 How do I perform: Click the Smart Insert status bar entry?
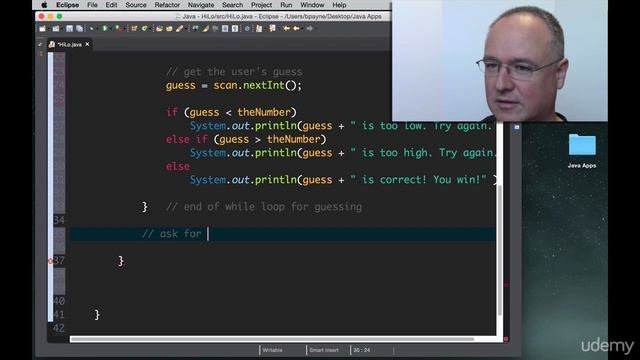click(x=324, y=350)
